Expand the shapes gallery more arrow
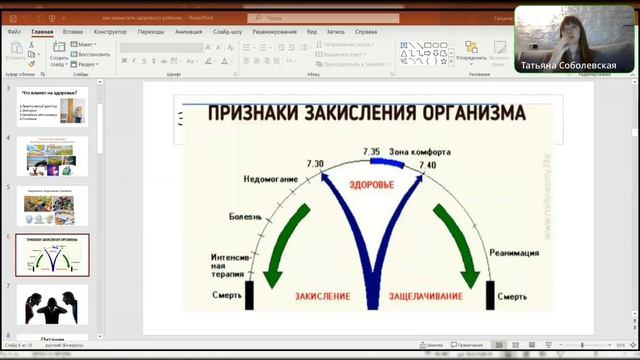The image size is (640, 360). pos(451,62)
